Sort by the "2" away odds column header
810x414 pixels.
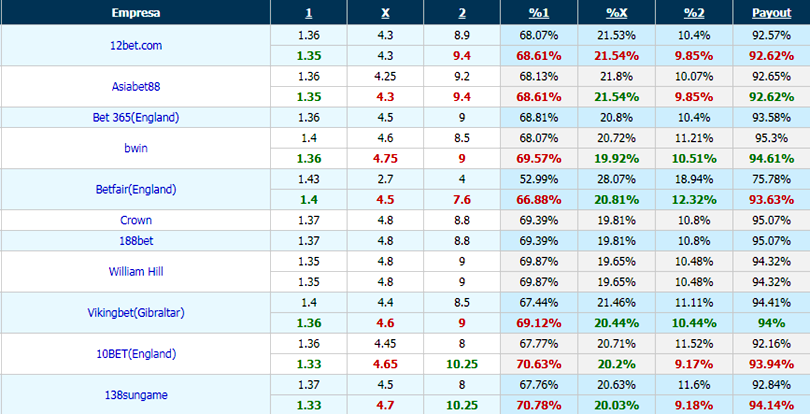(x=462, y=13)
